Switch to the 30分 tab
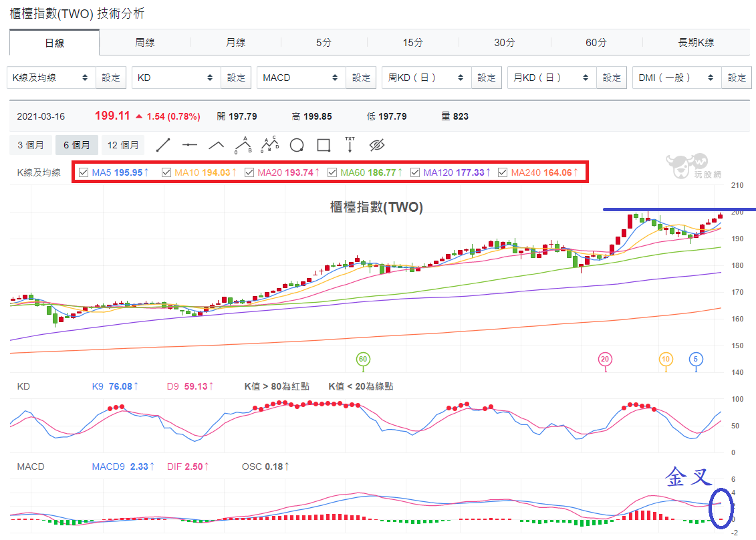The width and height of the screenshot is (756, 540). coord(504,42)
